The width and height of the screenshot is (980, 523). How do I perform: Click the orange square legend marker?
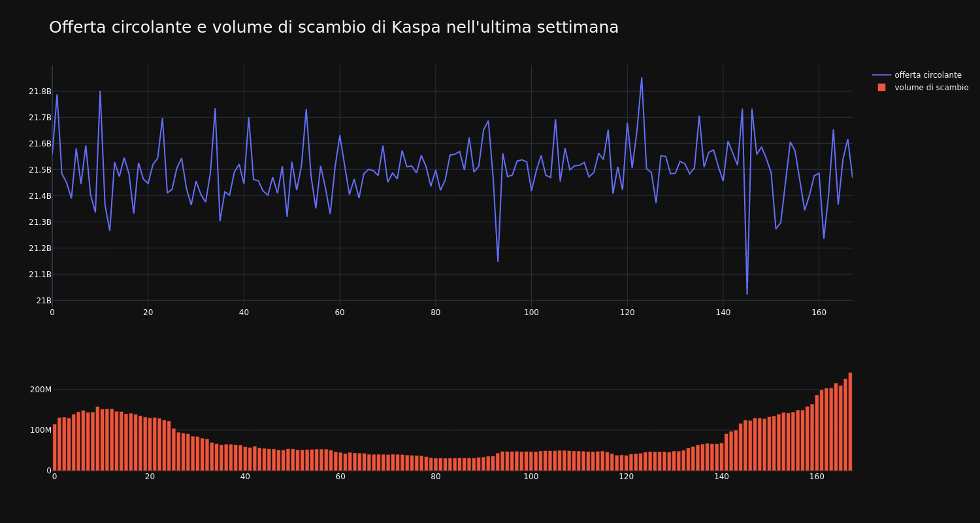click(x=881, y=88)
